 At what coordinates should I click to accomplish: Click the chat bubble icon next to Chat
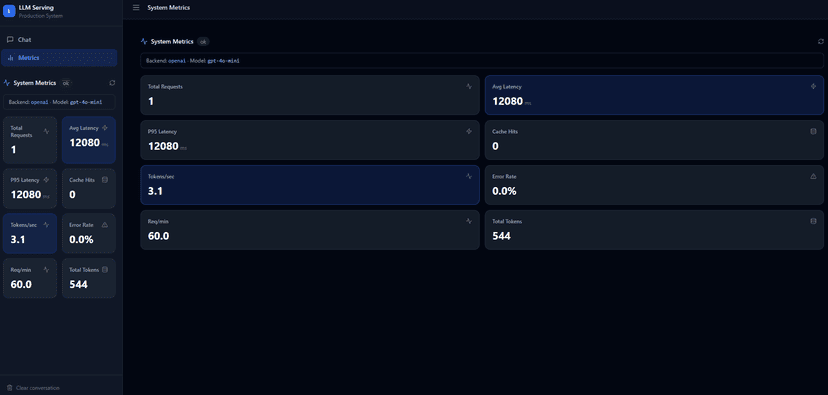point(10,40)
